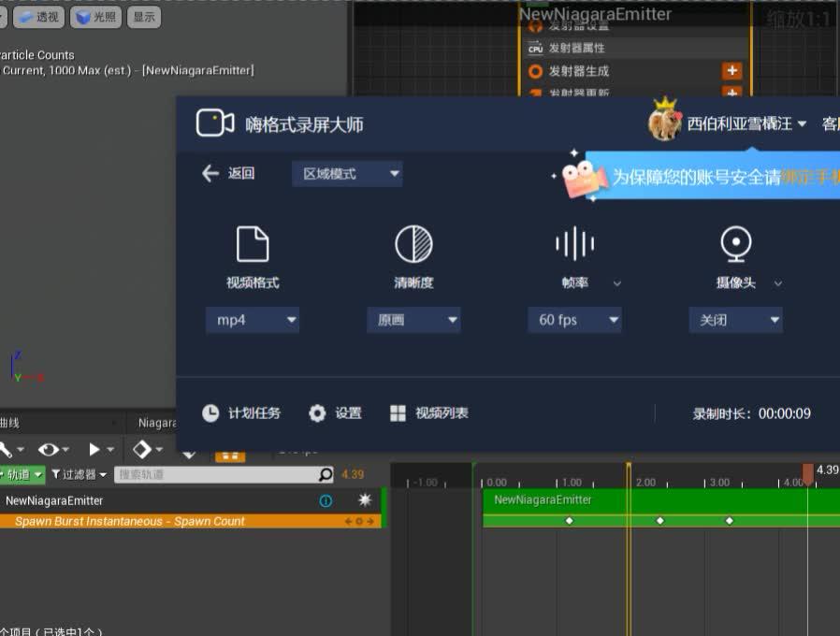
Task: Click the orange pause-like button in timeline toolbar
Action: tap(230, 456)
